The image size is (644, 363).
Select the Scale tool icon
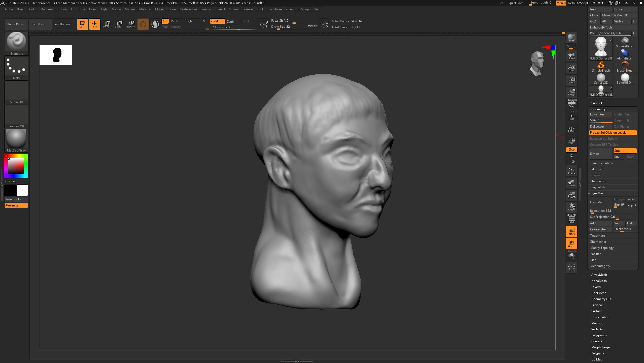pos(118,23)
